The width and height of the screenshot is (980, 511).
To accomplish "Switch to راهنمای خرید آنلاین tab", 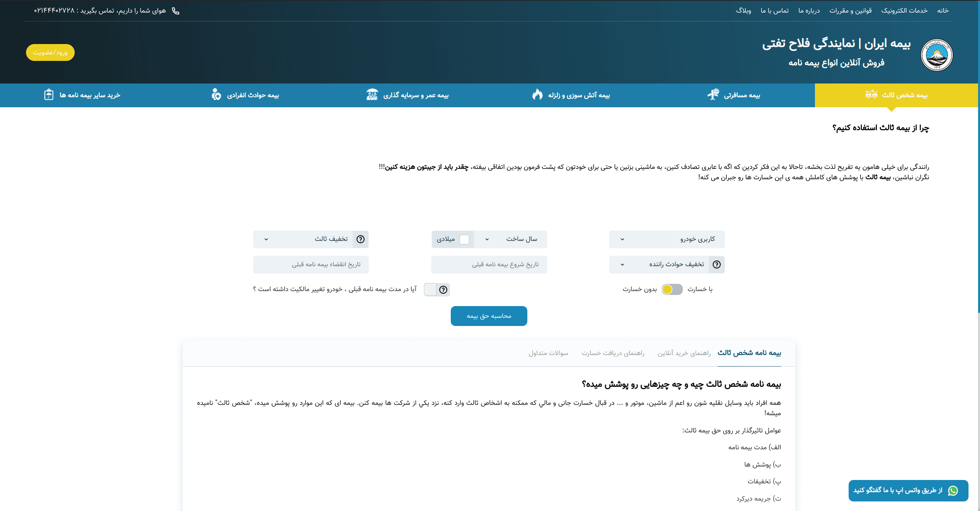I will coord(684,353).
